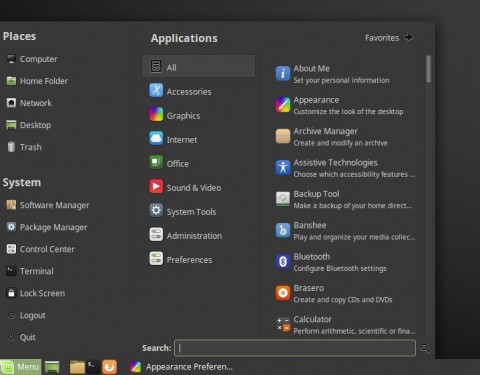Launch Banshee media player icon
480x375 pixels.
pyautogui.click(x=283, y=230)
